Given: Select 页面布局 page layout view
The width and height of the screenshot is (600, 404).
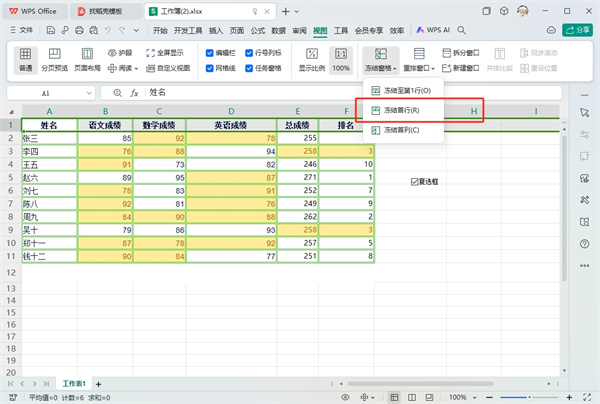Looking at the screenshot, I should click(92, 59).
